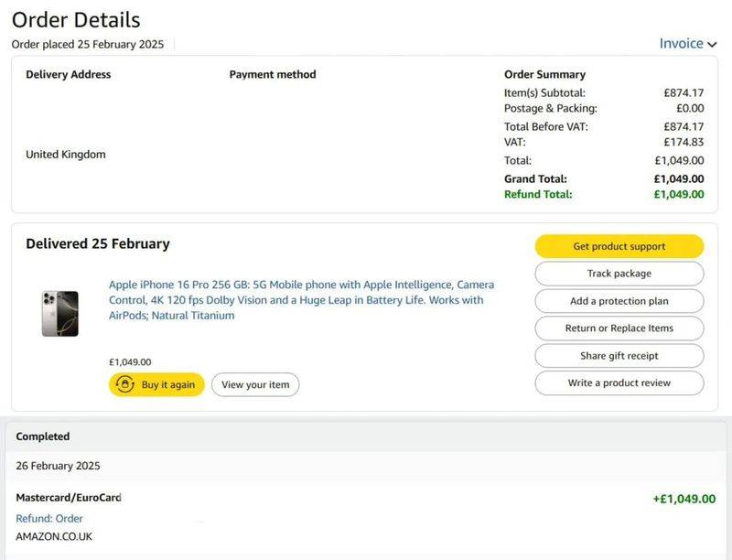This screenshot has height=560, width=732.
Task: Open the Refund: Order link
Action: [49, 519]
